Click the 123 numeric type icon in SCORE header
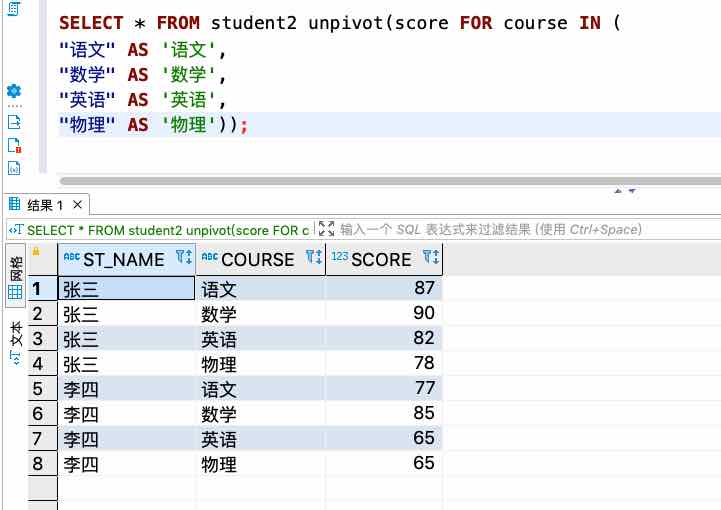This screenshot has height=510, width=721. pyautogui.click(x=339, y=256)
